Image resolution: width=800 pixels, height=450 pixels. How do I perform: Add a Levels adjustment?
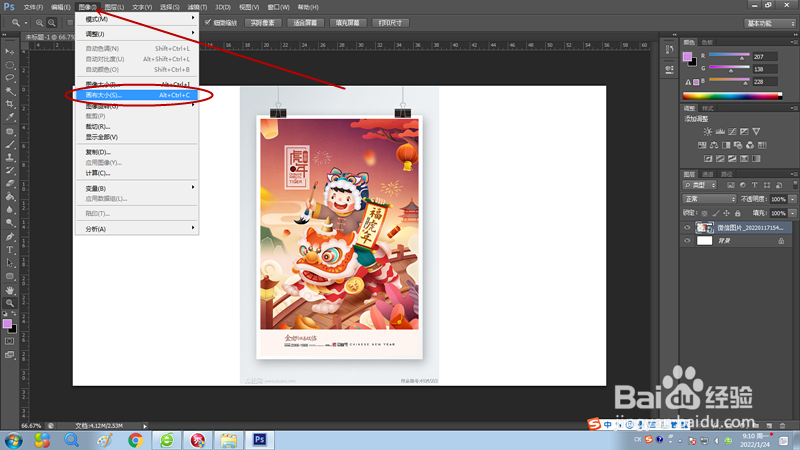coord(720,132)
